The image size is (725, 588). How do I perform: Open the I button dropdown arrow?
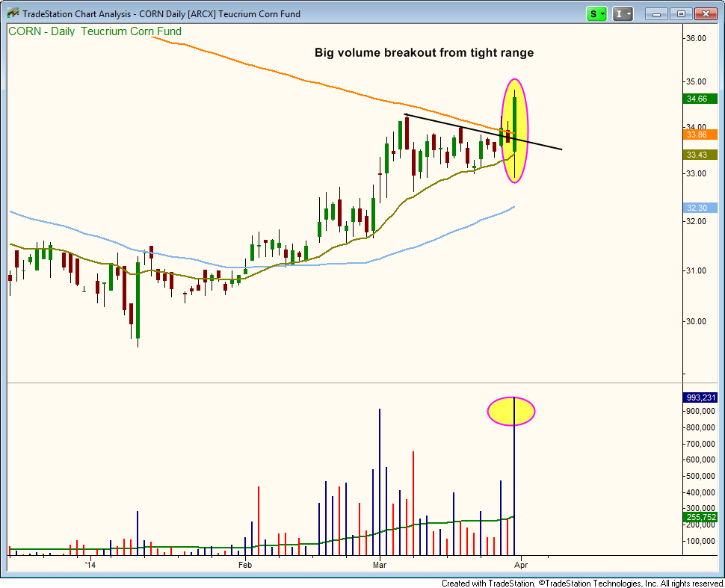(x=628, y=13)
